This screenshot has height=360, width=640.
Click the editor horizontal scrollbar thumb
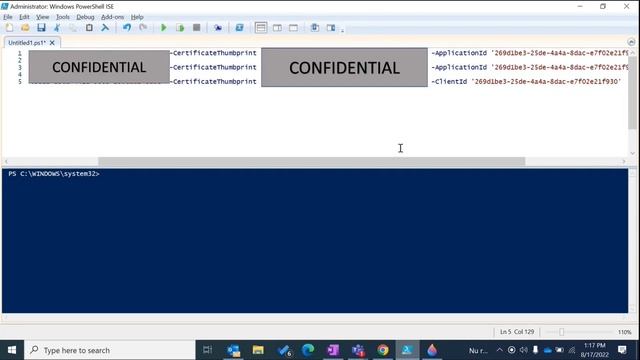311,162
